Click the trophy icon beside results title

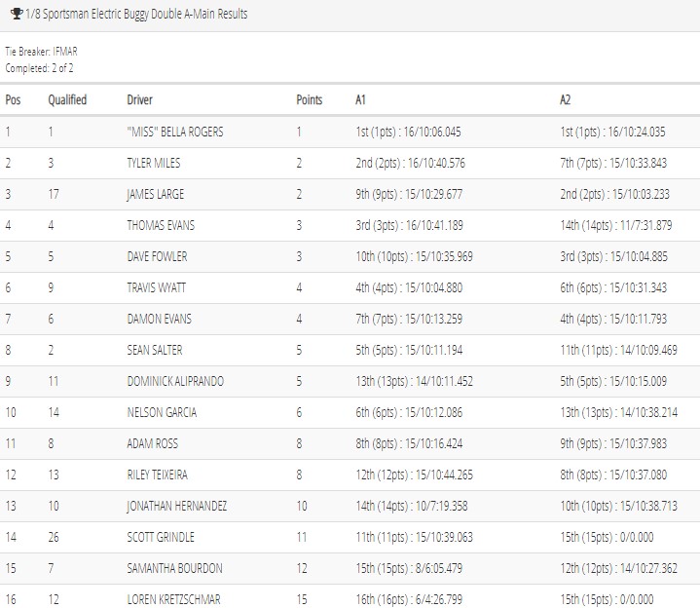17,14
